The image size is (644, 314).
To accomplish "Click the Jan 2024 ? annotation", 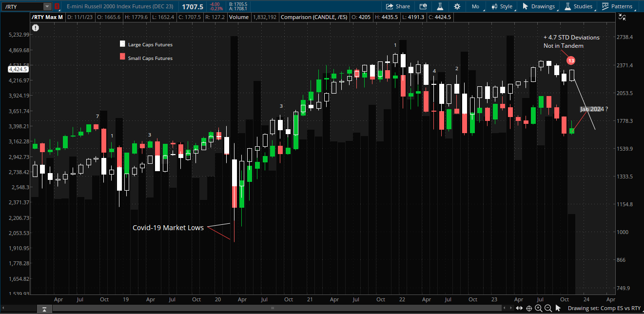I will [x=594, y=109].
